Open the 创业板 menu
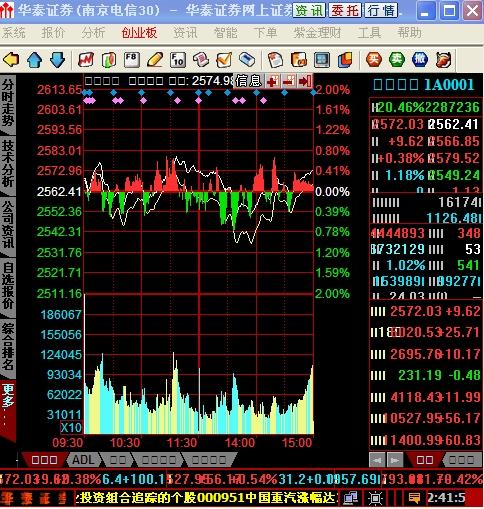 pos(139,33)
